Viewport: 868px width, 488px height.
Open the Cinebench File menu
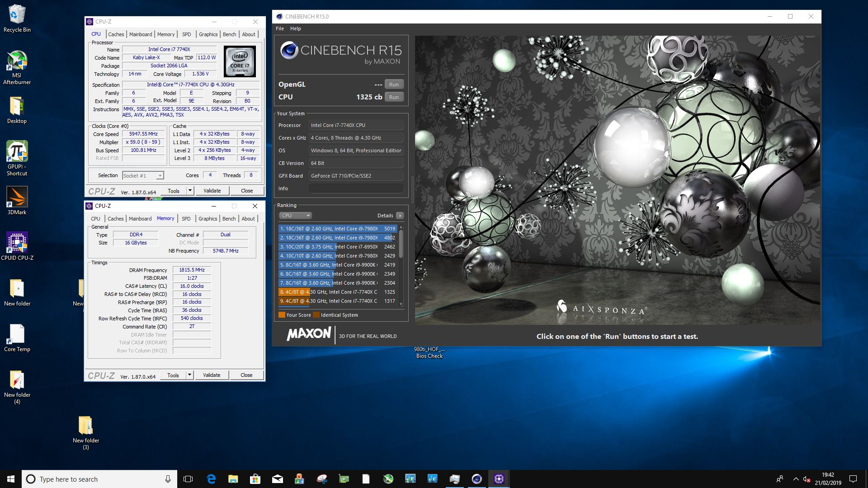pyautogui.click(x=280, y=28)
